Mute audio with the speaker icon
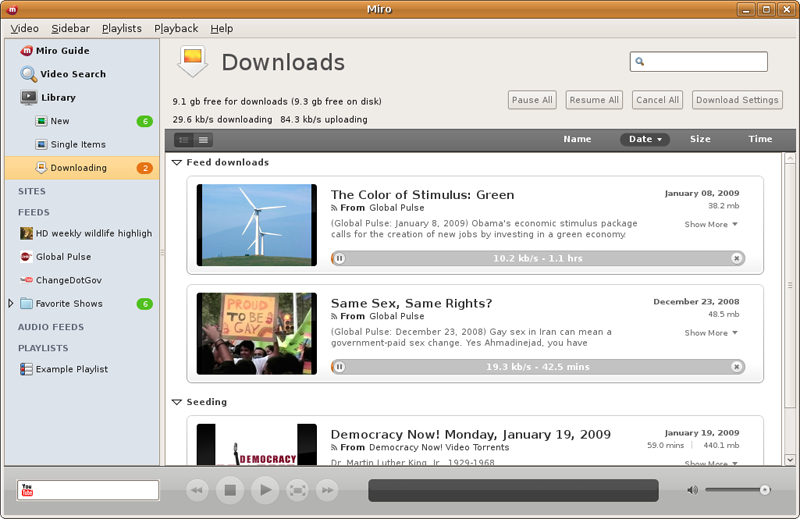This screenshot has height=519, width=800. (692, 490)
